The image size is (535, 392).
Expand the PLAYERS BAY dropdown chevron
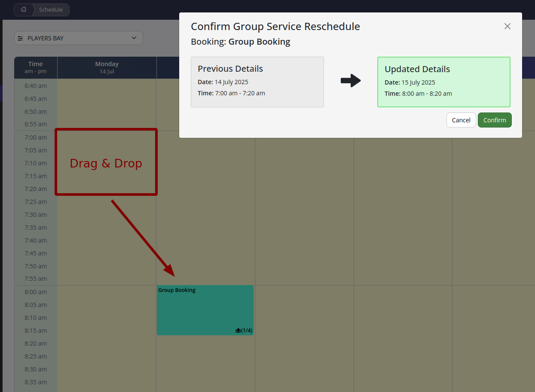134,38
